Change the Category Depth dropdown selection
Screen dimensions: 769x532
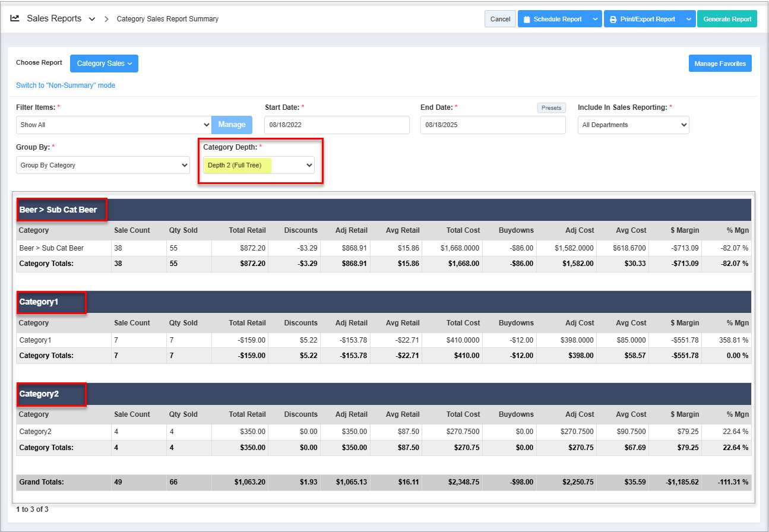click(258, 165)
